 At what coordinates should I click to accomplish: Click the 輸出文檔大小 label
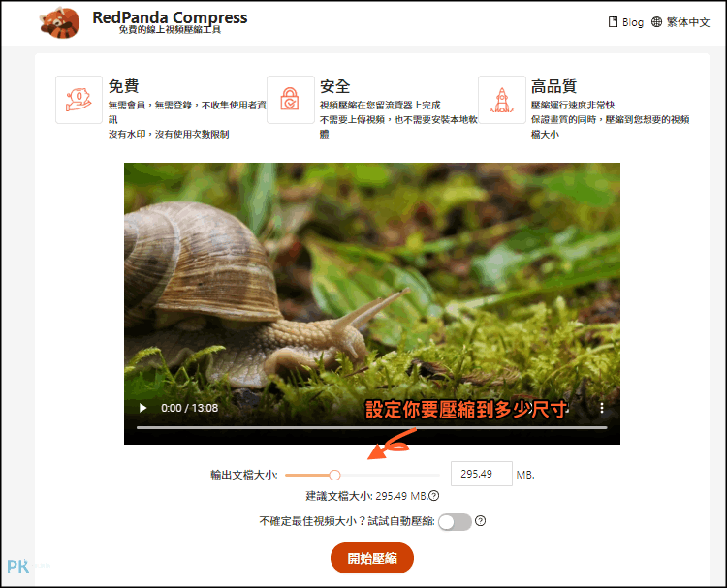point(244,475)
